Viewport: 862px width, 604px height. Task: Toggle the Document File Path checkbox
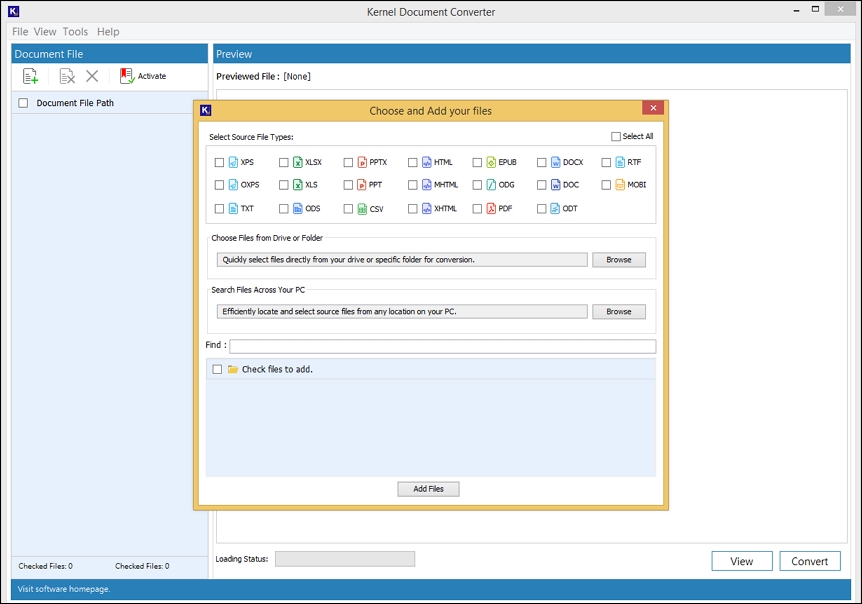23,103
